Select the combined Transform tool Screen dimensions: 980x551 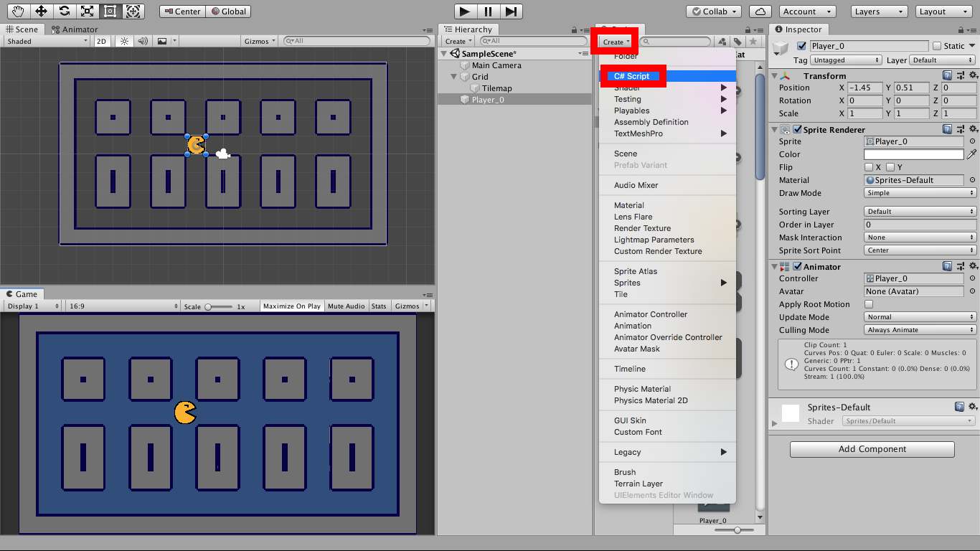(133, 11)
